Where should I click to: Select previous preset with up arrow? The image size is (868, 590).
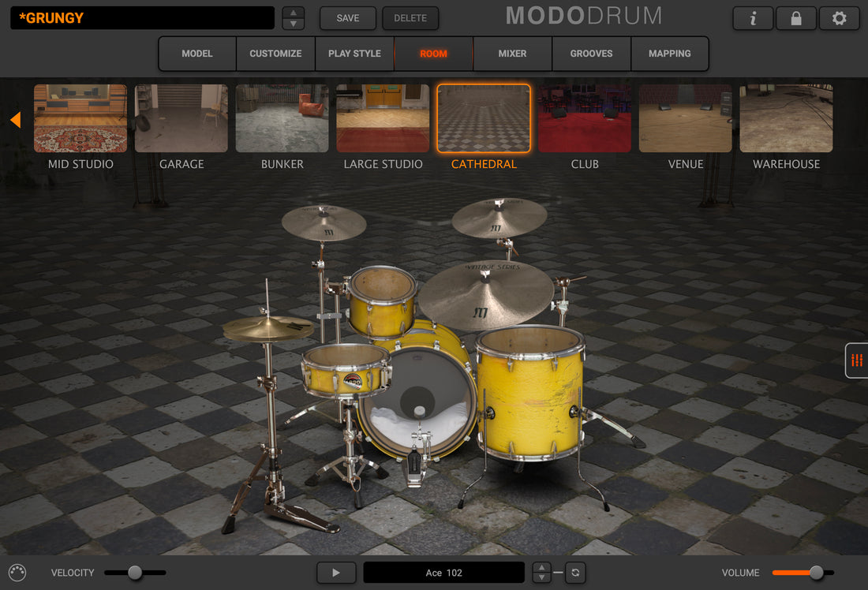point(294,13)
